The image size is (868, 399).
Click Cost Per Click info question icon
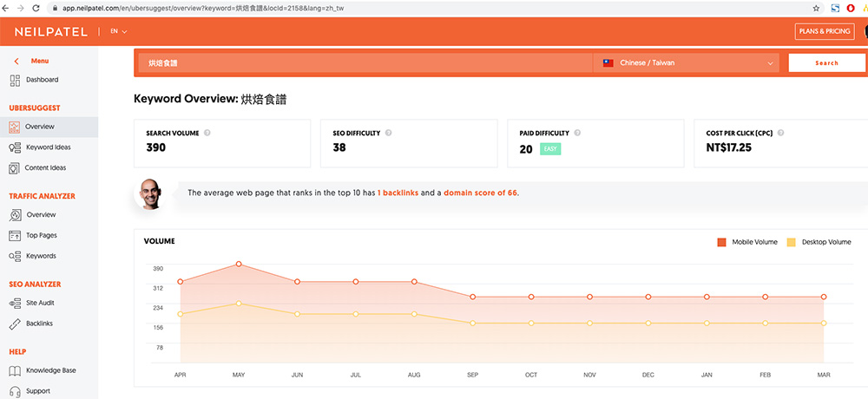click(x=781, y=133)
